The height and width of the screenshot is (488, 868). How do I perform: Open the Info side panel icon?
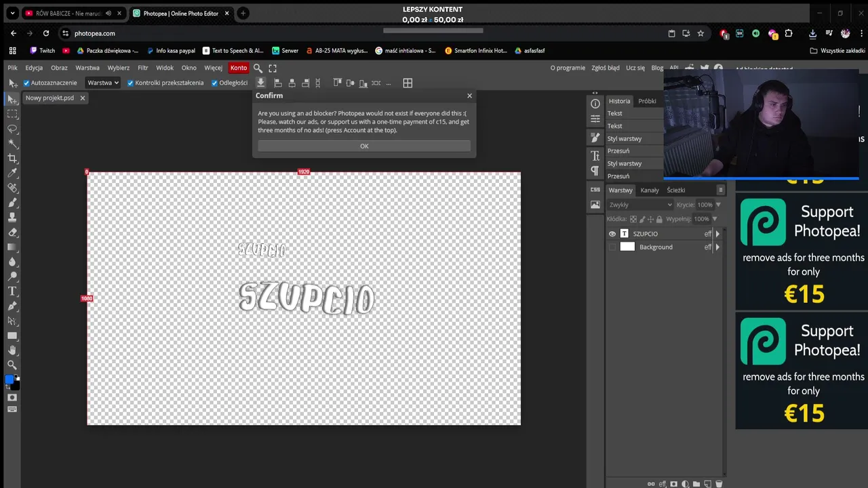[595, 104]
